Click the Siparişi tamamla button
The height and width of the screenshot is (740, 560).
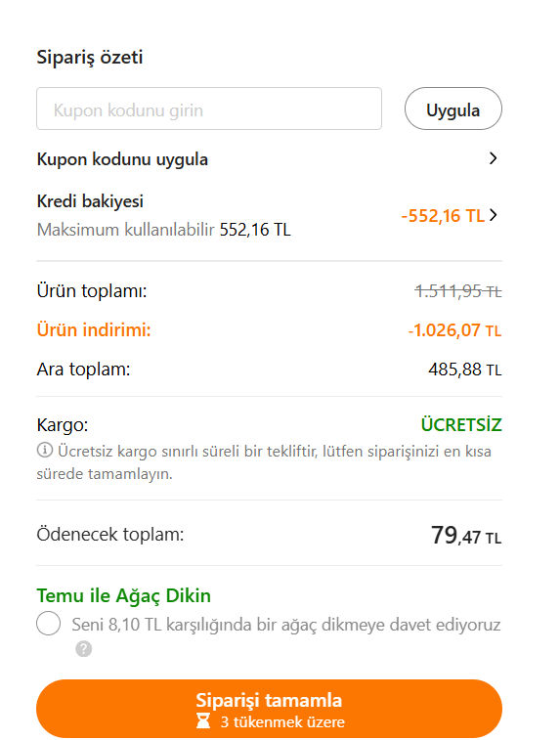[x=269, y=710]
